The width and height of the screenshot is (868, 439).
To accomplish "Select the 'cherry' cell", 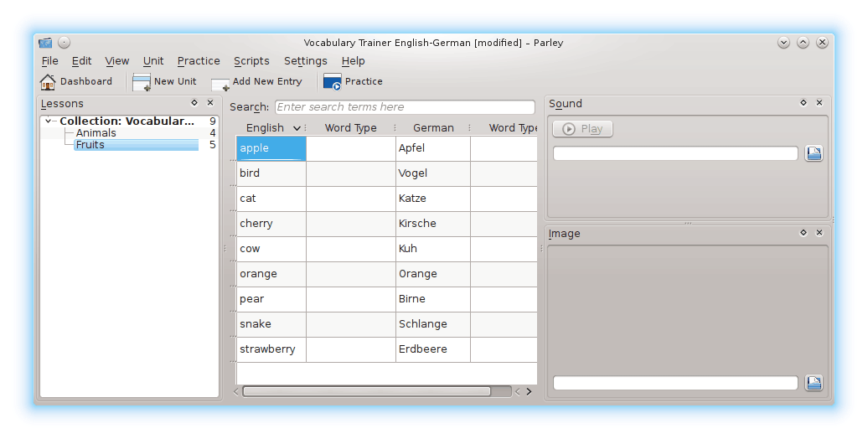I will point(271,224).
